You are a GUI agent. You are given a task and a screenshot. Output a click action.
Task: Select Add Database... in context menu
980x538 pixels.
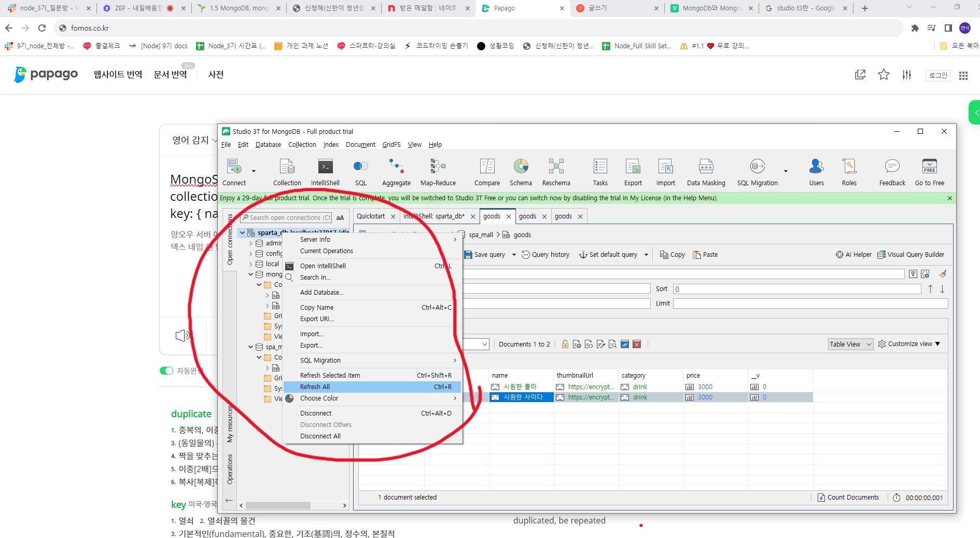click(x=372, y=293)
